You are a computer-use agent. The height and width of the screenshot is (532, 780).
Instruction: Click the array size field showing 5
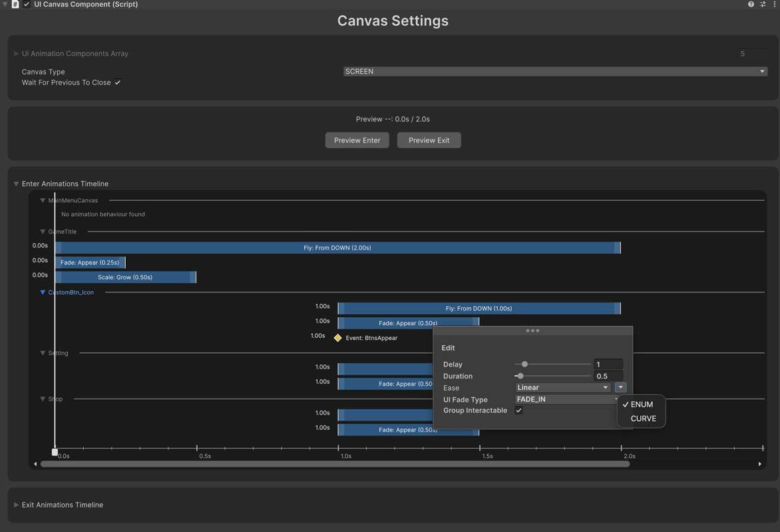(x=751, y=54)
